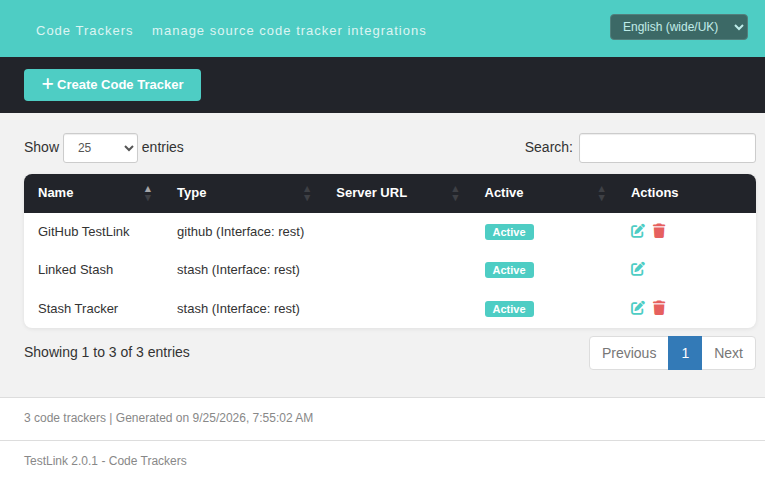Viewport: 765px width, 482px height.
Task: Sort table by Name column
Action: point(94,193)
